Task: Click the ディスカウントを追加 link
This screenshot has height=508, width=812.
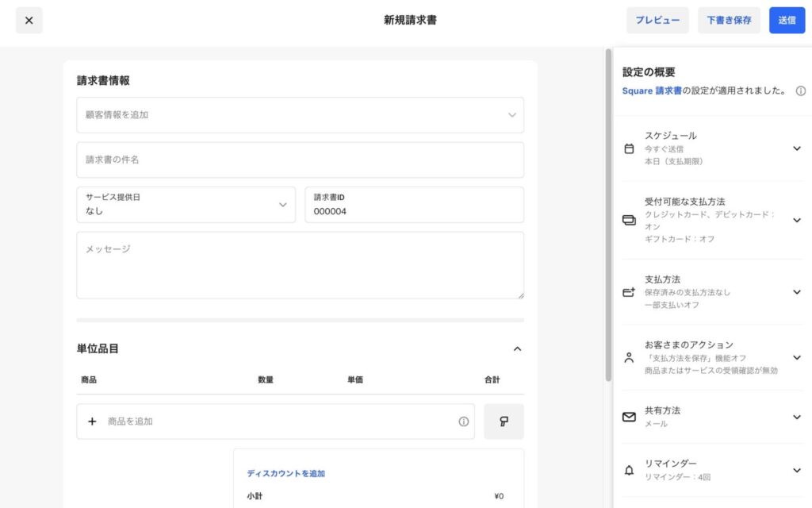Action: coord(285,473)
